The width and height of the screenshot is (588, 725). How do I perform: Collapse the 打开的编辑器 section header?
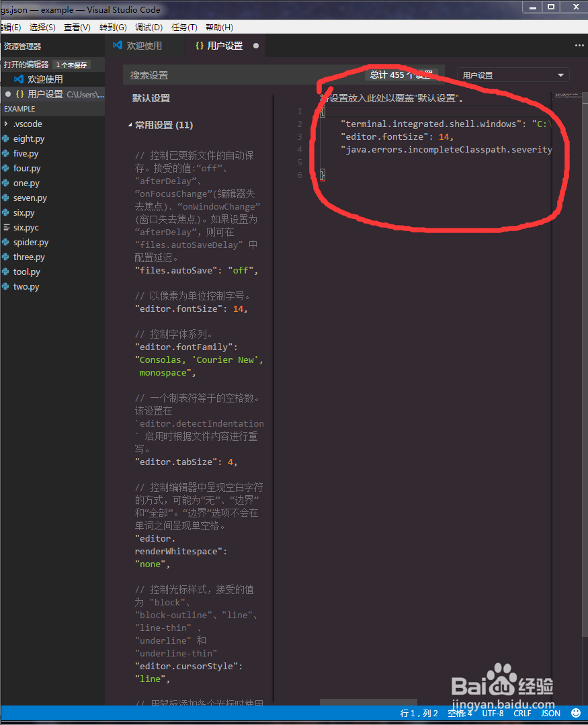pyautogui.click(x=52, y=65)
